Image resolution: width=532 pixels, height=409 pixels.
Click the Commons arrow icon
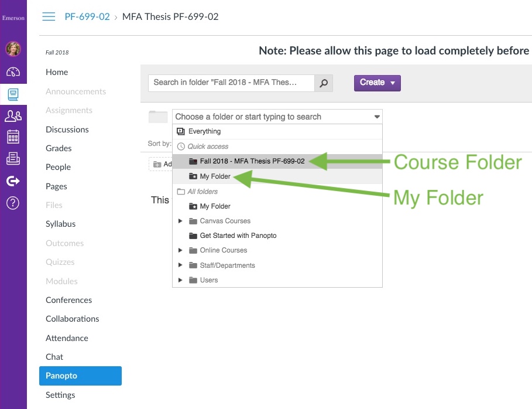[13, 181]
